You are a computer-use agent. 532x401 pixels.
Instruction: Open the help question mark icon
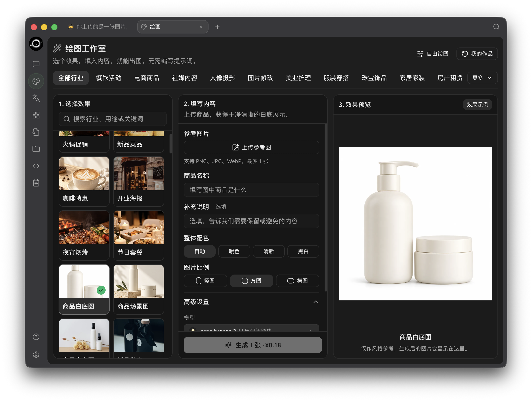click(x=36, y=337)
